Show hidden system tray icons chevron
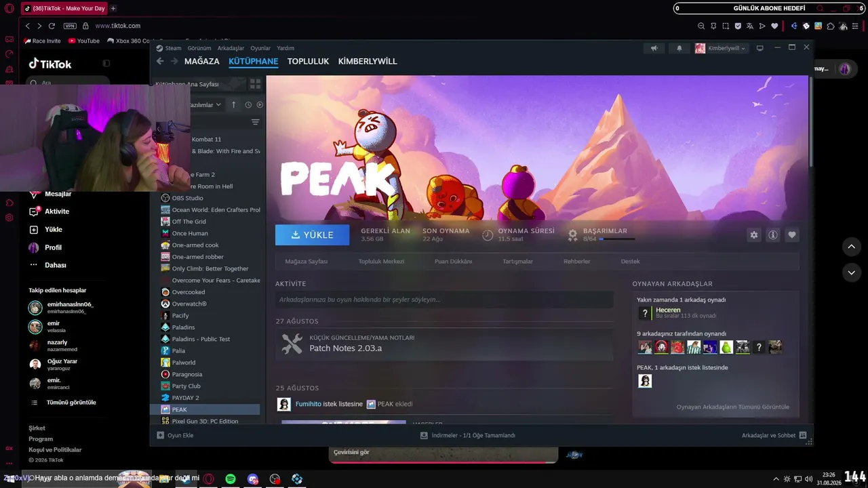The height and width of the screenshot is (488, 868). (x=776, y=479)
